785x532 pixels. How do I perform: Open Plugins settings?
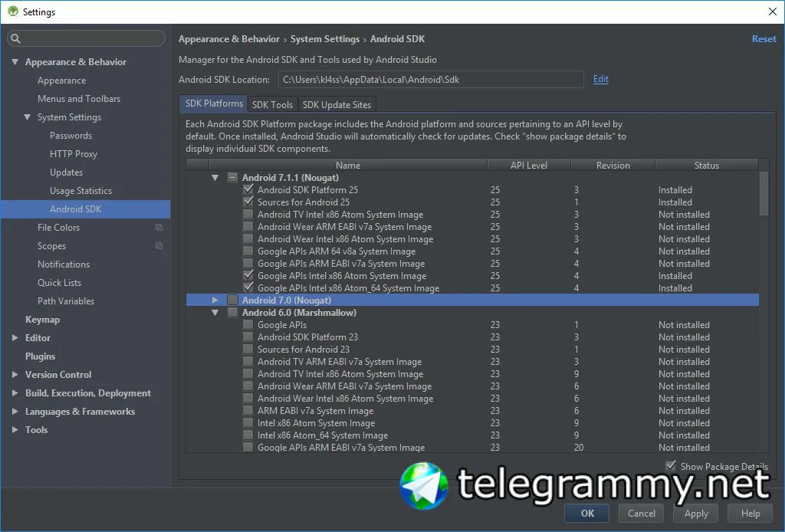tap(40, 356)
